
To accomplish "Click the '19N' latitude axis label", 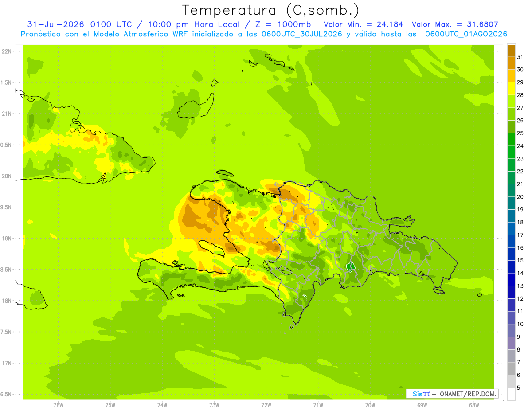I will tap(7, 239).
